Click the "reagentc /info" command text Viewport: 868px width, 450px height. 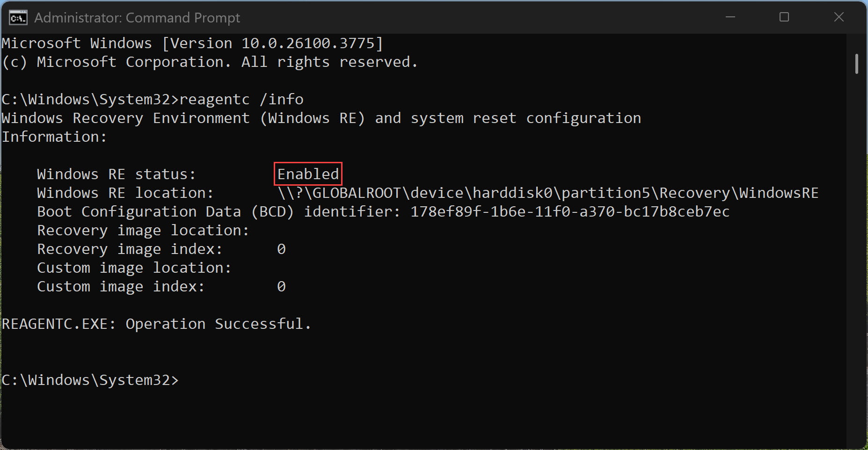pos(241,99)
